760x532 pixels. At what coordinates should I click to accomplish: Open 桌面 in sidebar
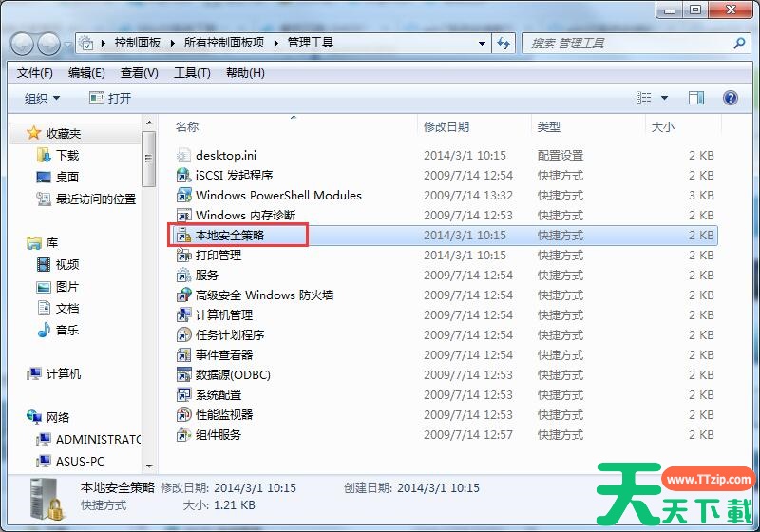click(67, 178)
